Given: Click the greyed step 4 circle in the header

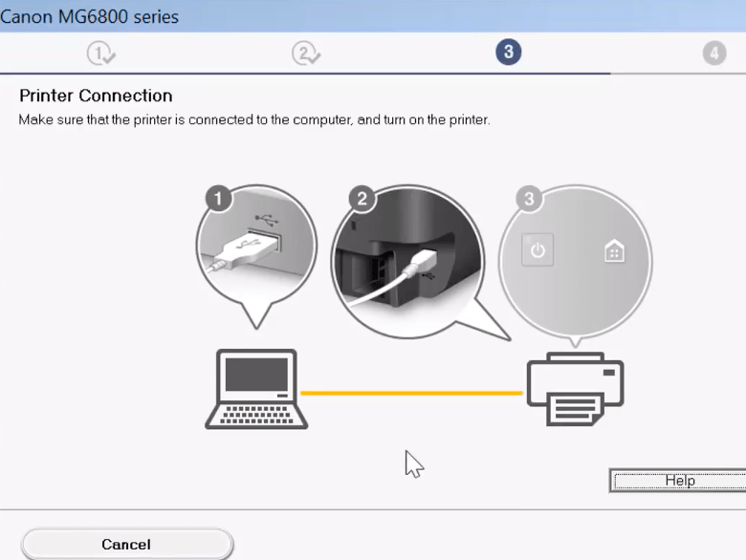Looking at the screenshot, I should tap(714, 54).
